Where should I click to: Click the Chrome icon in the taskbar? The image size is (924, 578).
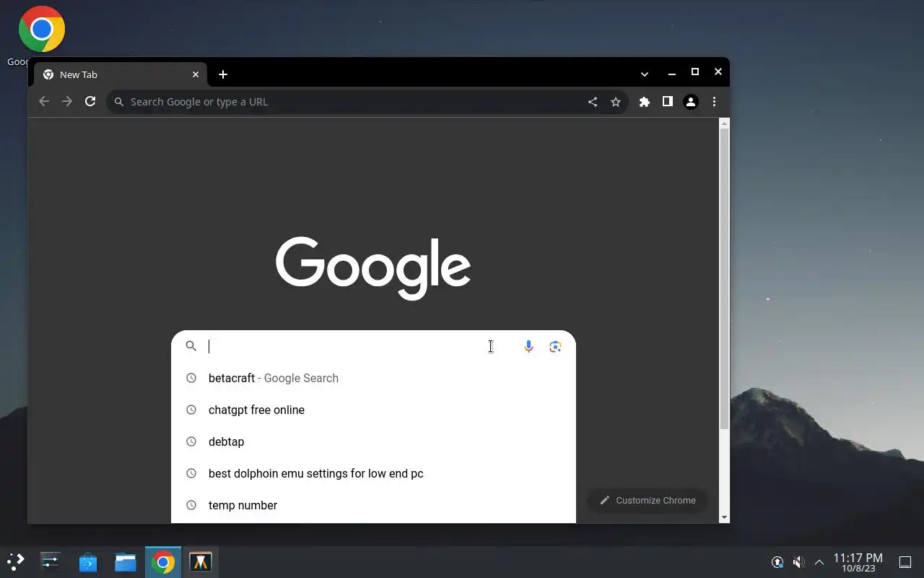pyautogui.click(x=163, y=561)
